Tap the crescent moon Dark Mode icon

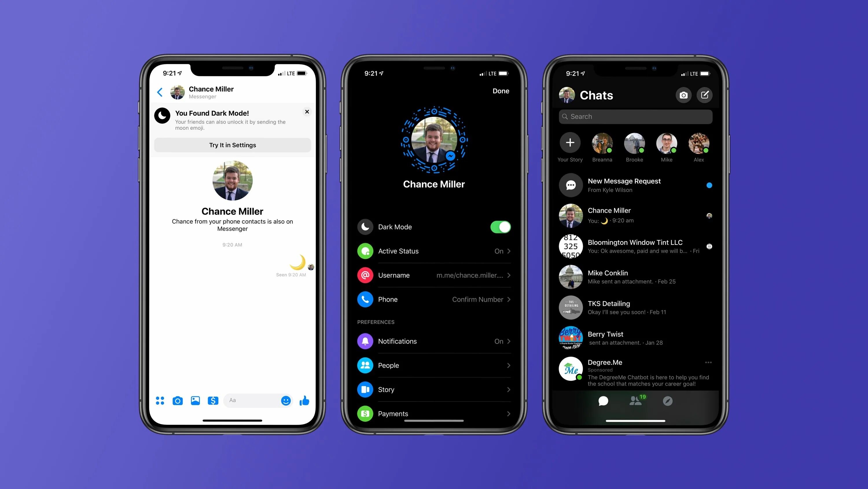[x=365, y=227]
